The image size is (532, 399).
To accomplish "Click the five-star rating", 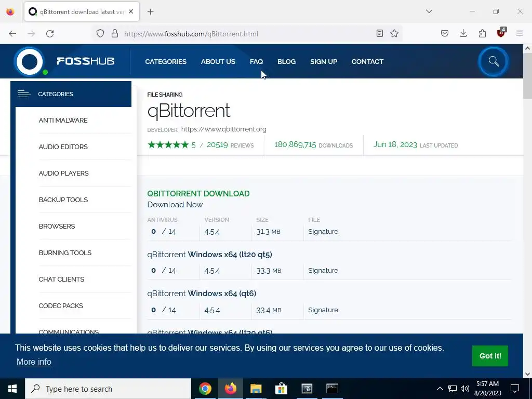I will 168,145.
